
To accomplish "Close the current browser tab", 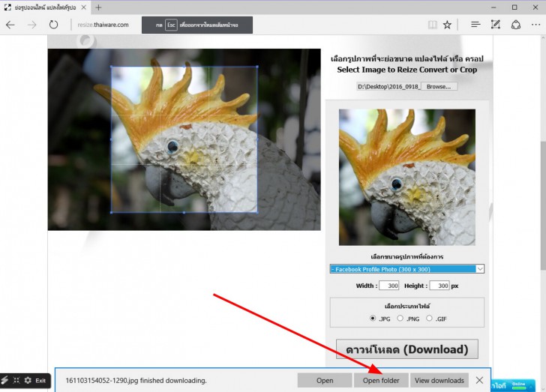I will (x=83, y=7).
